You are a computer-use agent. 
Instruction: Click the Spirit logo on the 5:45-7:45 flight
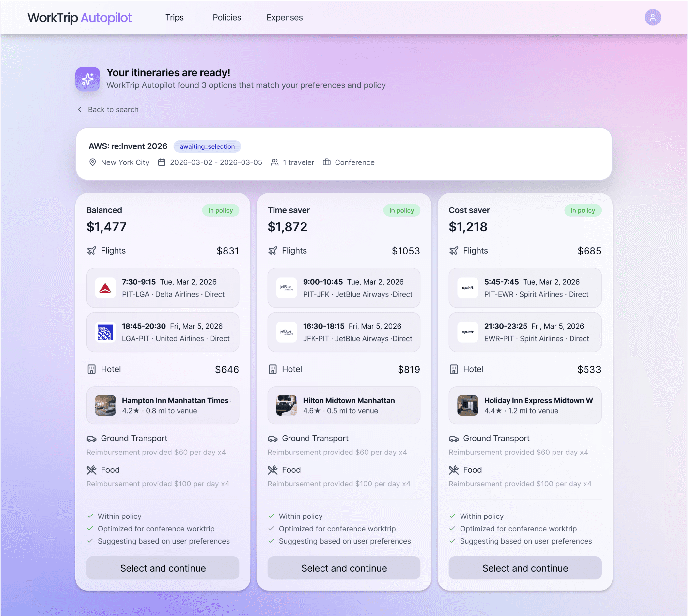[x=468, y=288]
